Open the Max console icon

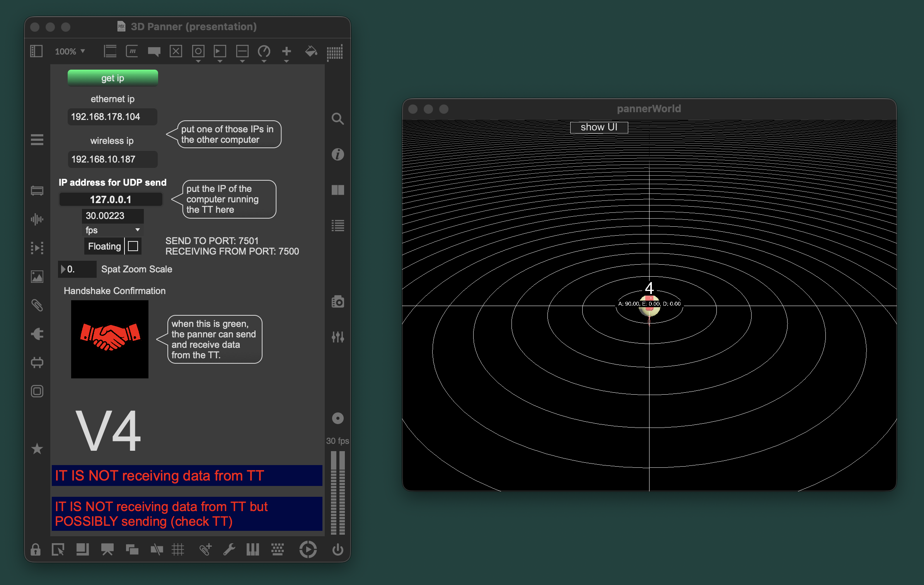338,225
